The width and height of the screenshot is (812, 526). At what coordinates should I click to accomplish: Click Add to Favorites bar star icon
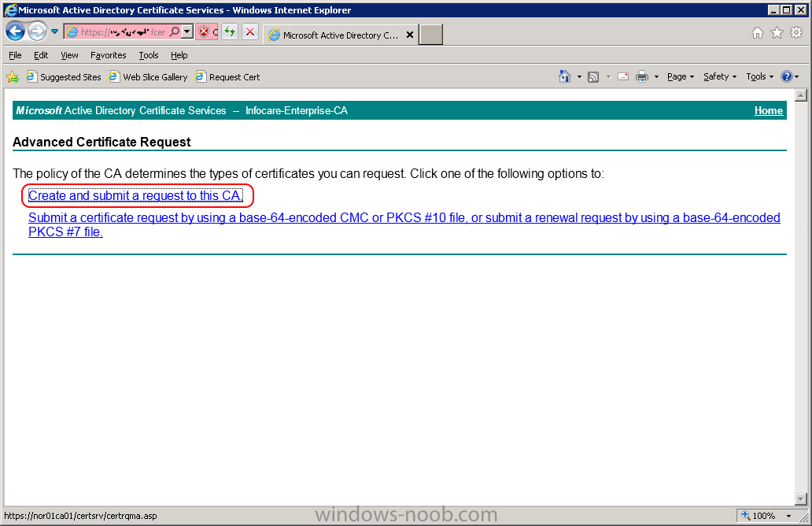pyautogui.click(x=13, y=77)
